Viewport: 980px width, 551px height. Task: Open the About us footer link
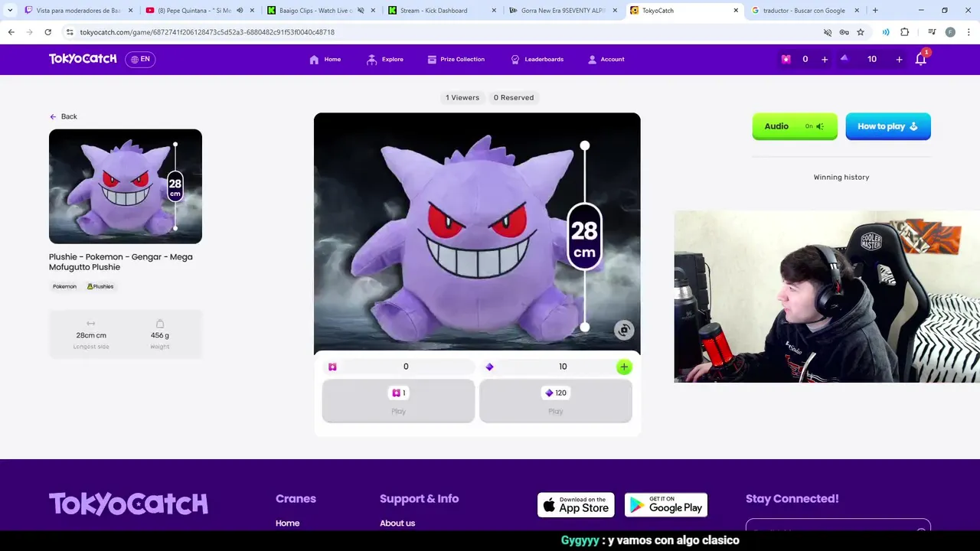397,523
